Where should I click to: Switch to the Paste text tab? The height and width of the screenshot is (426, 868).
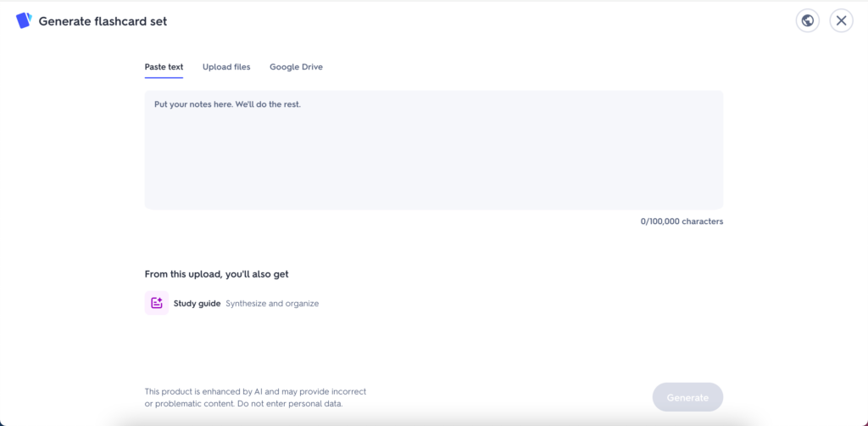pos(164,67)
